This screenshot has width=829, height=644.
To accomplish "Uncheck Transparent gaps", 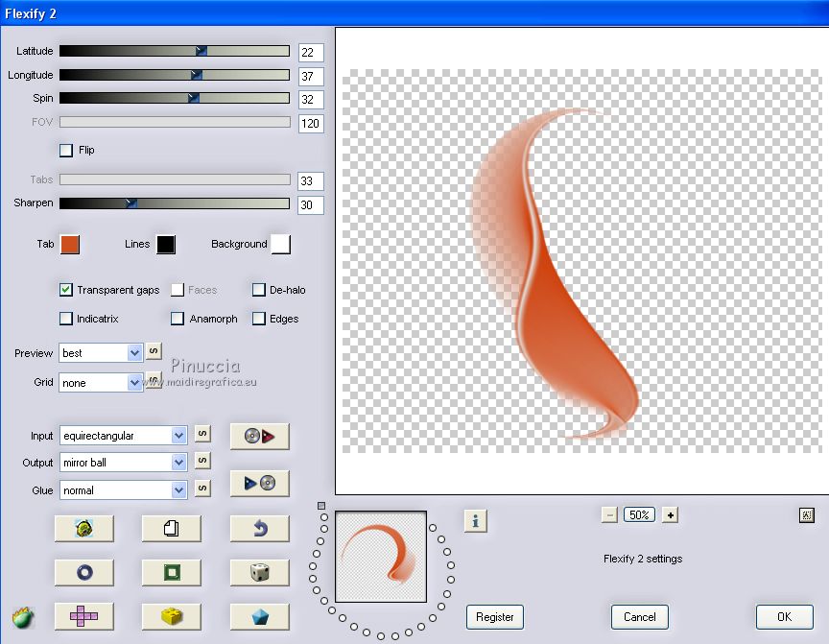I will pyautogui.click(x=66, y=290).
